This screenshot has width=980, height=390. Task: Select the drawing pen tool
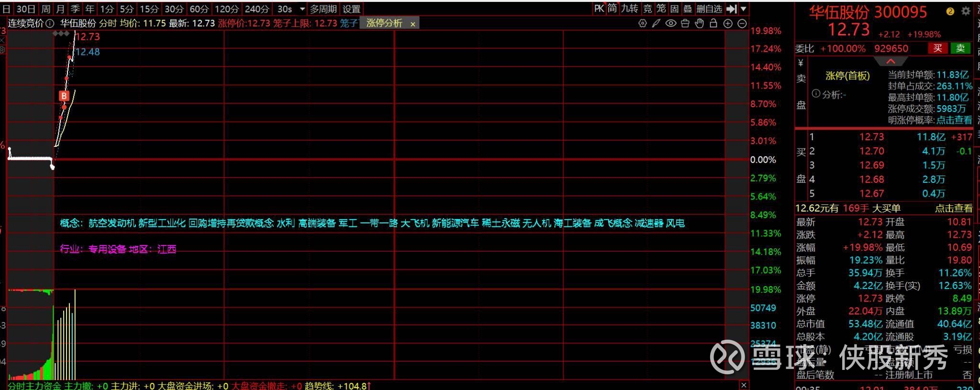point(657,23)
